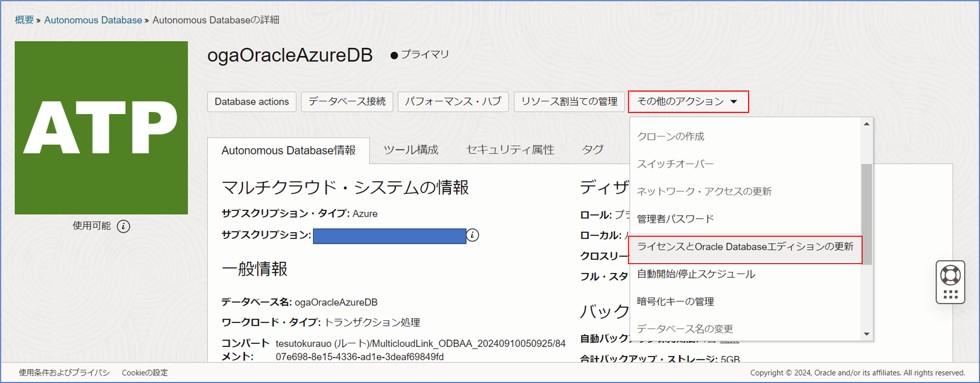The height and width of the screenshot is (383, 980).
Task: Click the リソース割当ての管理 button
Action: coord(569,102)
